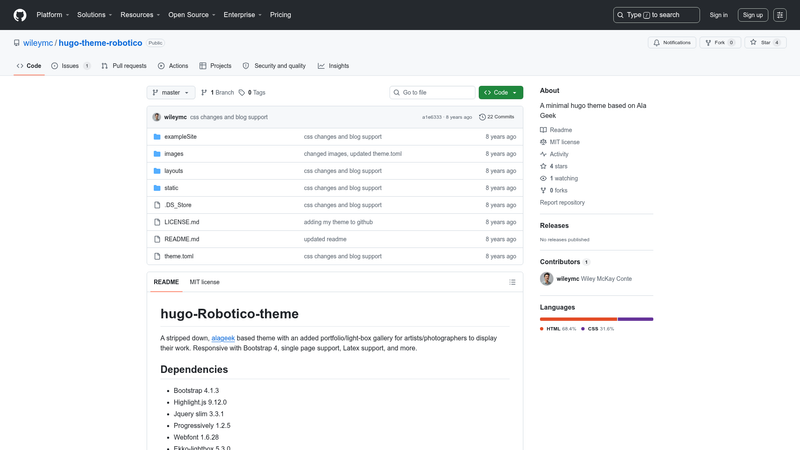Open the static folder

(171, 188)
